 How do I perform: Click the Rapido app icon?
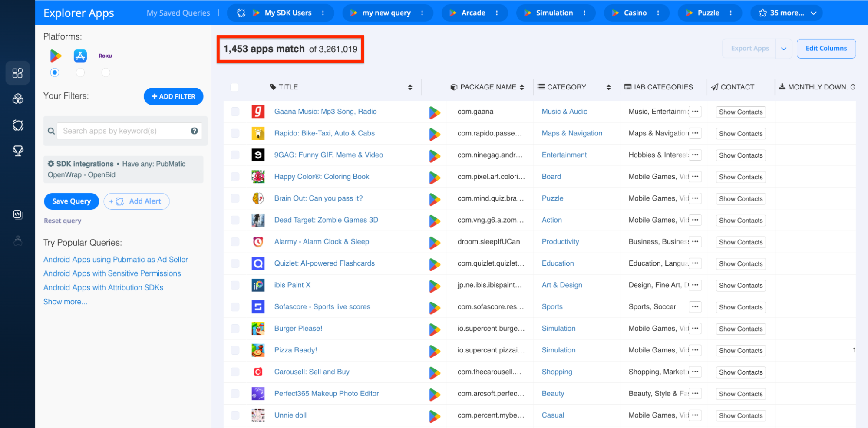pyautogui.click(x=258, y=133)
